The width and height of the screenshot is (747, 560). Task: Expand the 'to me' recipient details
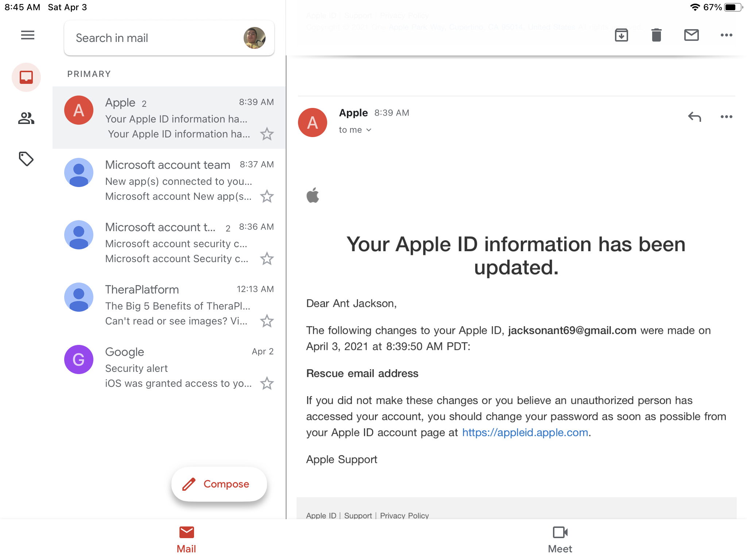pos(355,129)
